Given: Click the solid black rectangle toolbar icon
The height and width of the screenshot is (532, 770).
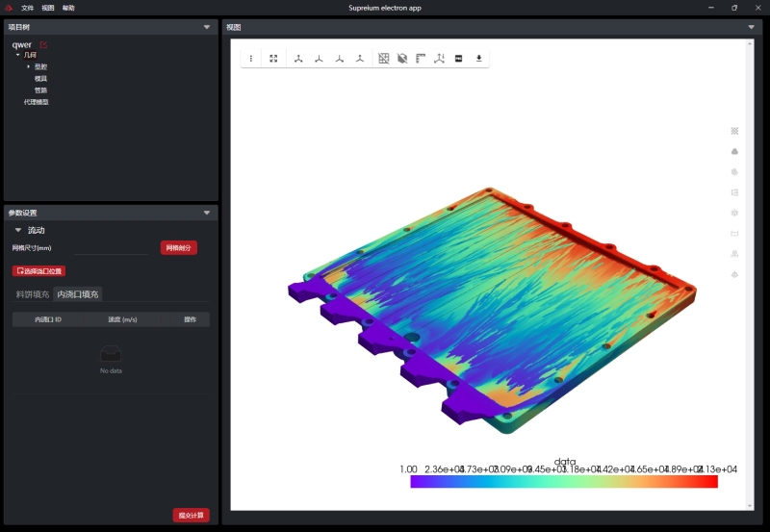Looking at the screenshot, I should [x=458, y=59].
